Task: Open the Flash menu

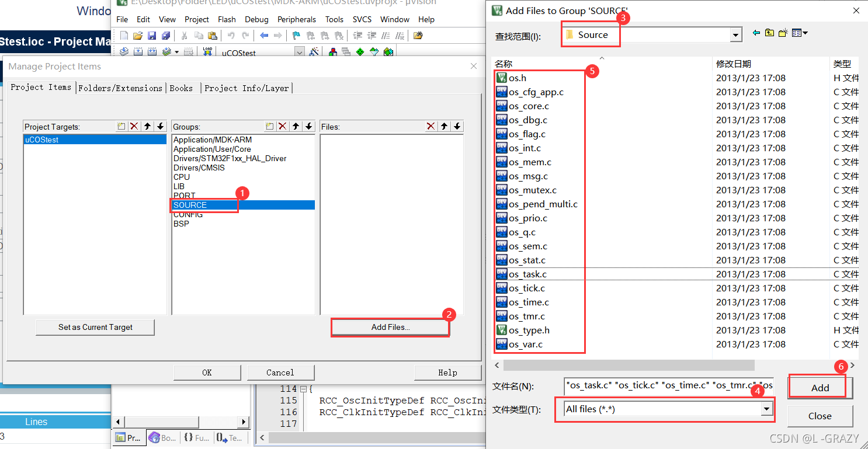Action: click(x=227, y=19)
